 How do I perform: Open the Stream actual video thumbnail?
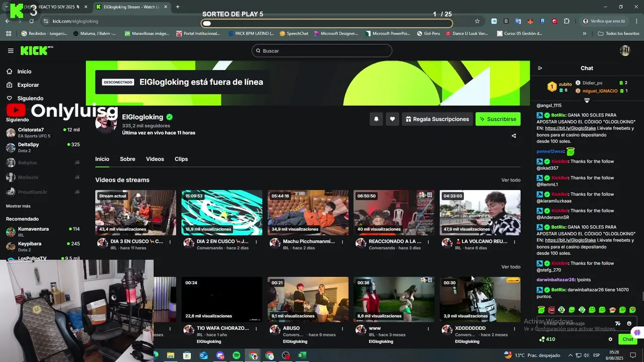tap(136, 213)
